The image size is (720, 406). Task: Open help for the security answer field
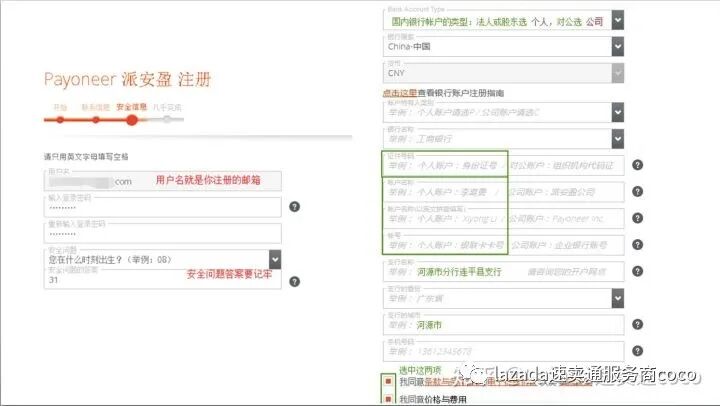point(294,282)
